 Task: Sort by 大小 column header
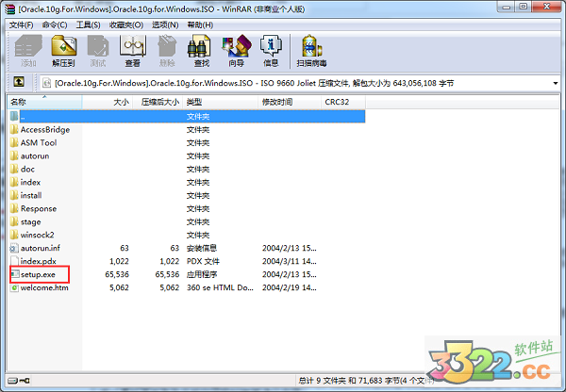pyautogui.click(x=108, y=102)
